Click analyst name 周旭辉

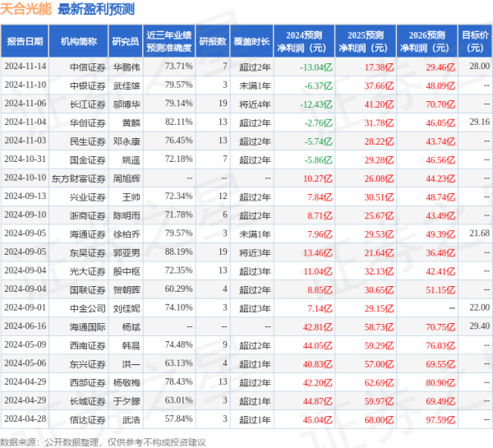pyautogui.click(x=127, y=178)
